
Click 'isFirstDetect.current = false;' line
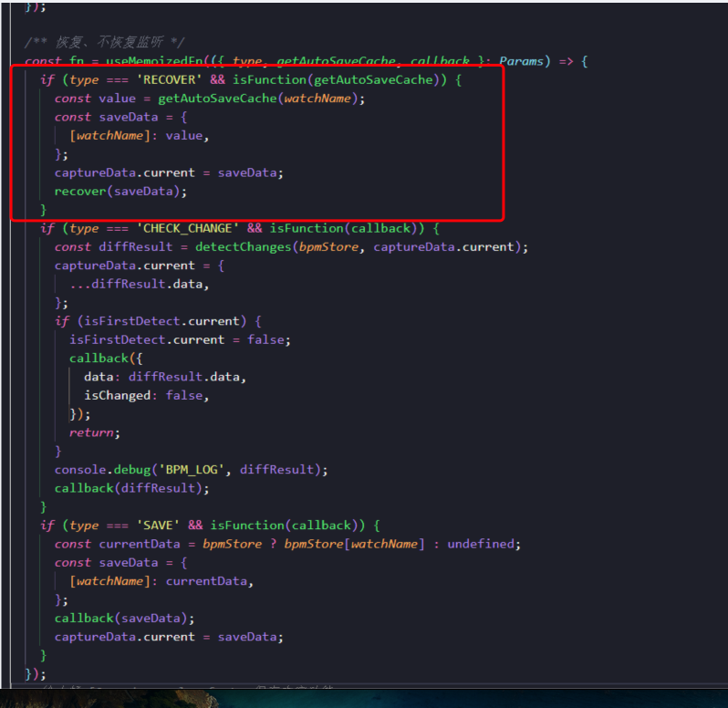(180, 339)
